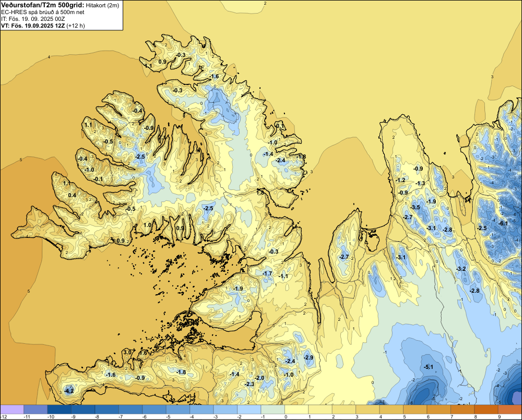Click the temperature value 1.8

(x=260, y=193)
